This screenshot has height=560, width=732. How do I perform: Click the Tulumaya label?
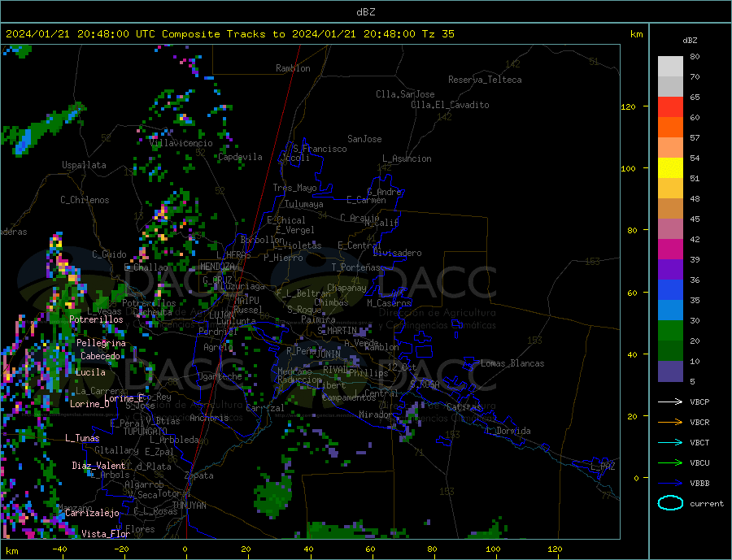click(x=304, y=204)
